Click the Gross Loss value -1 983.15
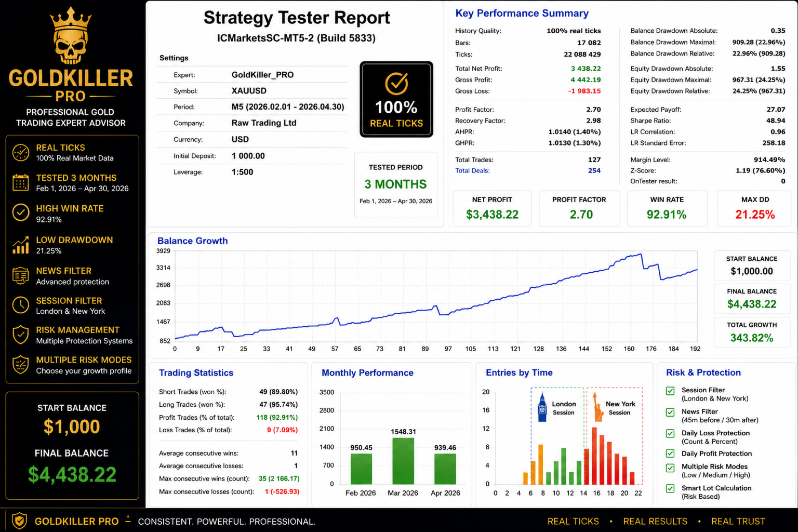 584,91
